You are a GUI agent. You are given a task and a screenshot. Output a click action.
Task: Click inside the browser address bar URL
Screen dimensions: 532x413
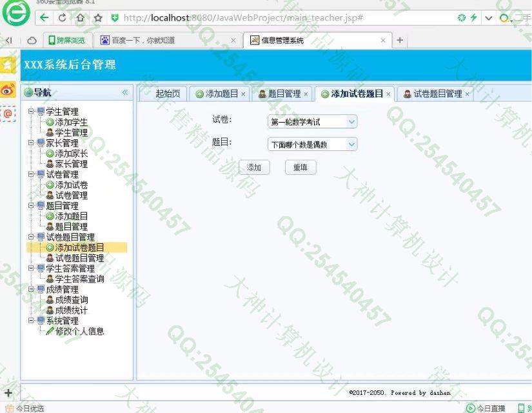point(243,17)
